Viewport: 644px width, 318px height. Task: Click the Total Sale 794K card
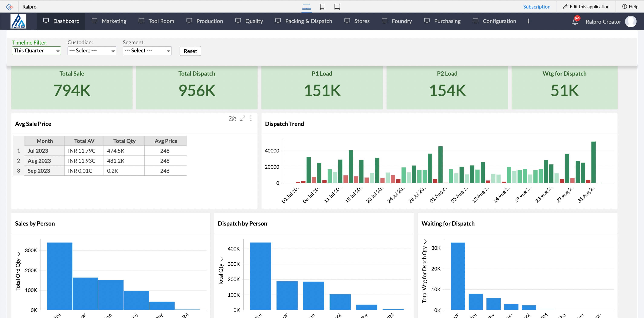coord(72,88)
